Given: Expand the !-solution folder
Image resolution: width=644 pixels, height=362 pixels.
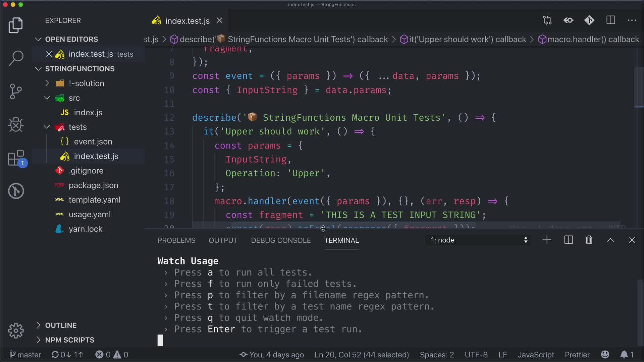Looking at the screenshot, I should [86, 83].
